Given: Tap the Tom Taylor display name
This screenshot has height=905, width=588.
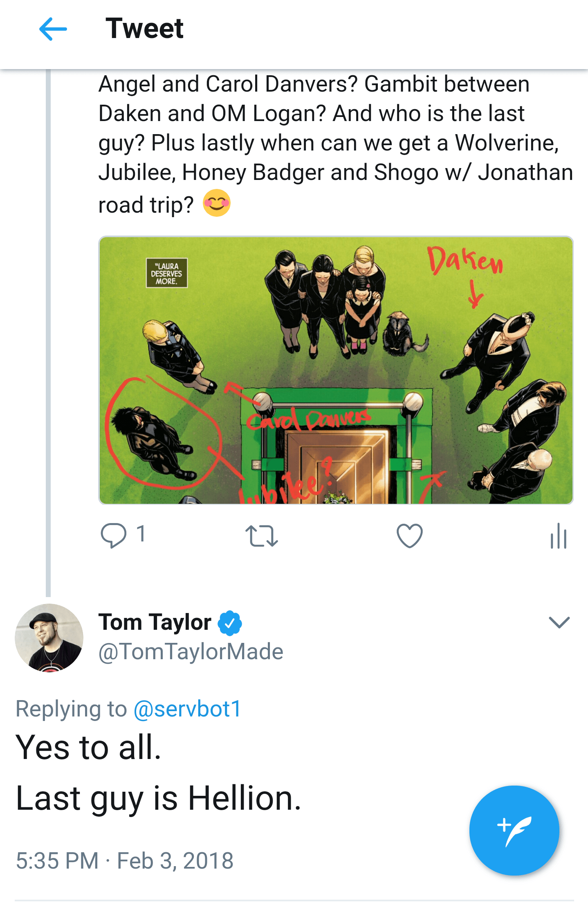Looking at the screenshot, I should 155,622.
